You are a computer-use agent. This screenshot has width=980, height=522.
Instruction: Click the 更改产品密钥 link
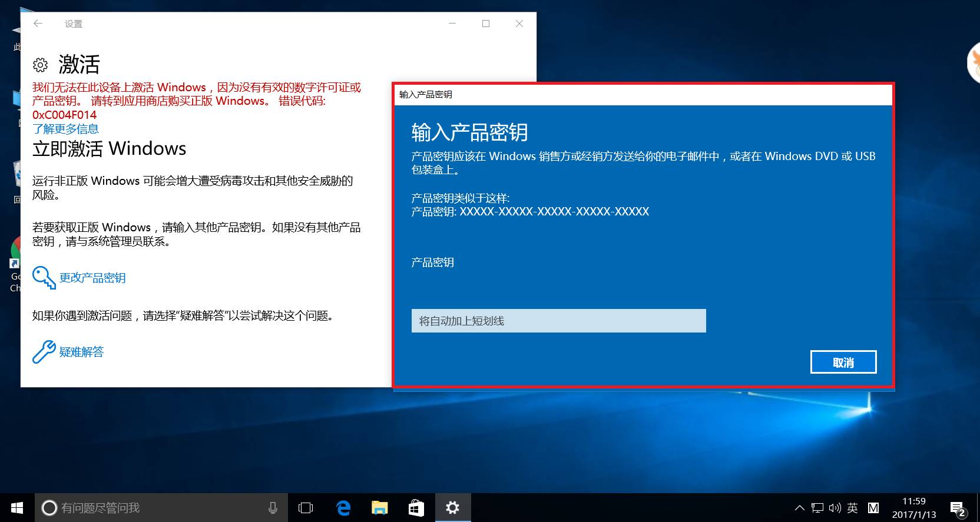[x=92, y=278]
